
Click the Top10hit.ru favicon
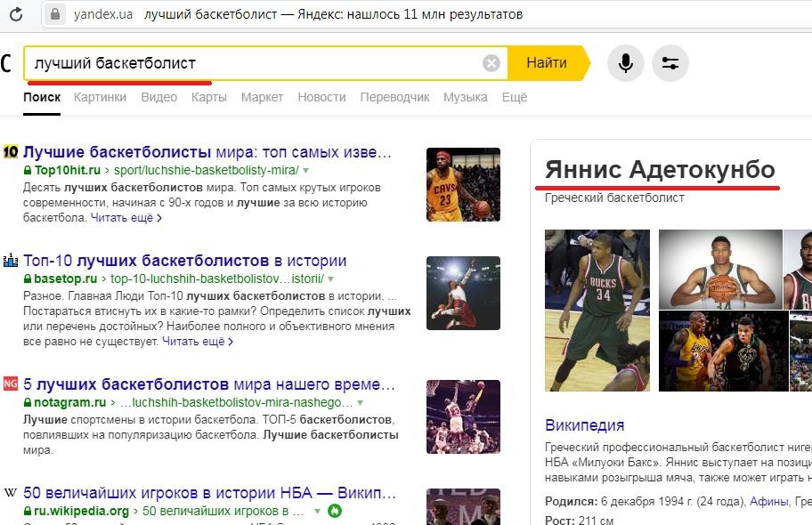point(11,151)
